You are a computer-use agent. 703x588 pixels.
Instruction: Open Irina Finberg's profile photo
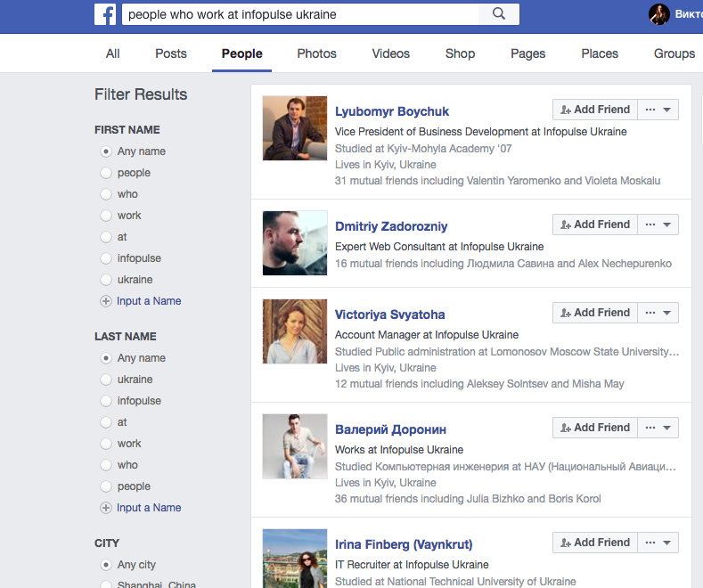(295, 559)
